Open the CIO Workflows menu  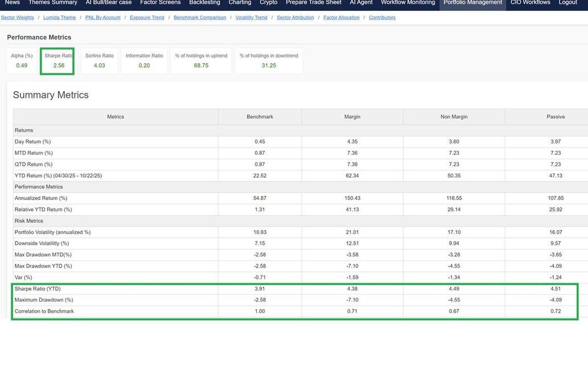coord(530,3)
